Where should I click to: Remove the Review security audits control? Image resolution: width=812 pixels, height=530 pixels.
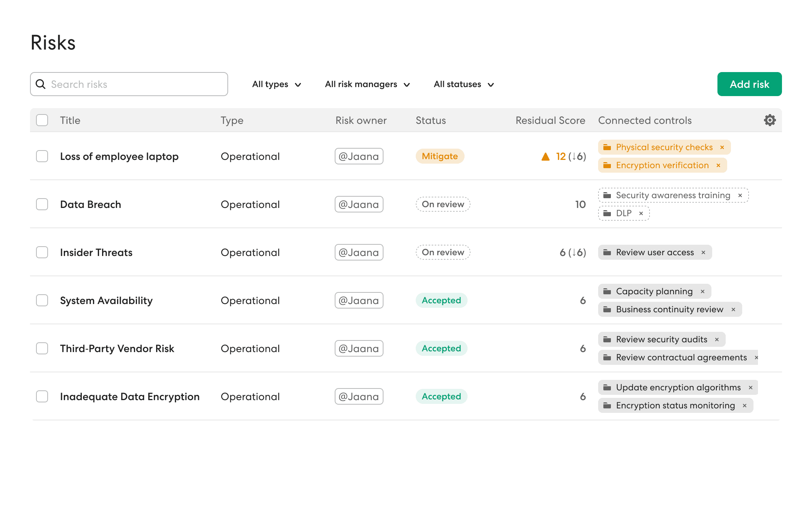717,339
